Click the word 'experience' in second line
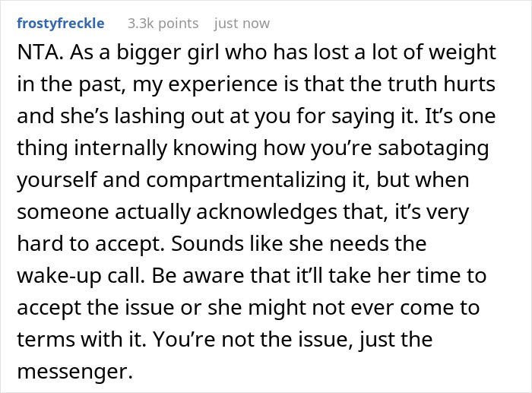 pyautogui.click(x=223, y=84)
